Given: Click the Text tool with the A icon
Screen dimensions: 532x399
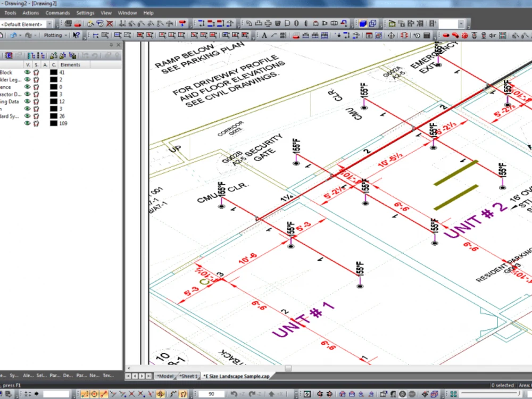Looking at the screenshot, I should 264,35.
